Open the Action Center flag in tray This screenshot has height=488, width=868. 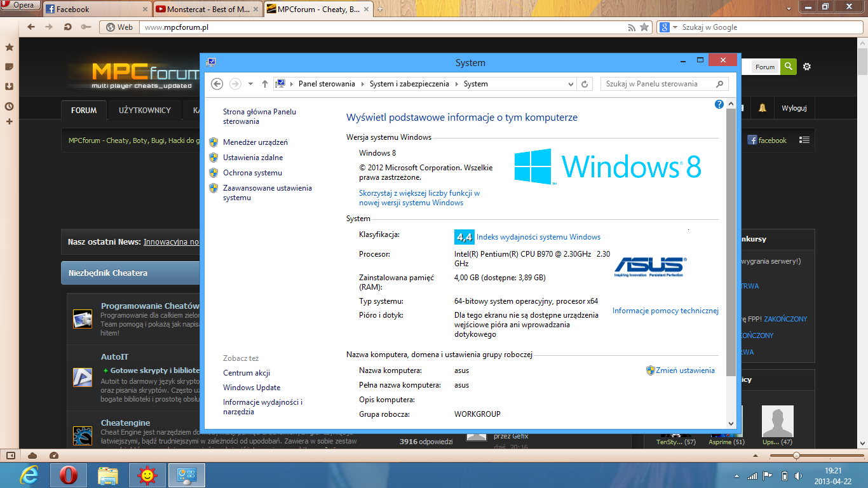pyautogui.click(x=768, y=476)
